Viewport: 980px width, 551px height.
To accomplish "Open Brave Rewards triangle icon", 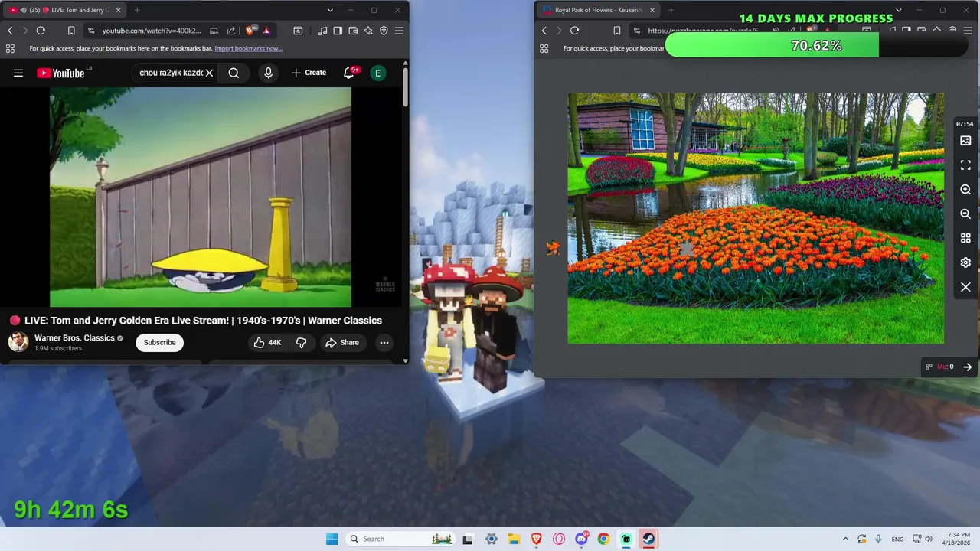I will [266, 31].
